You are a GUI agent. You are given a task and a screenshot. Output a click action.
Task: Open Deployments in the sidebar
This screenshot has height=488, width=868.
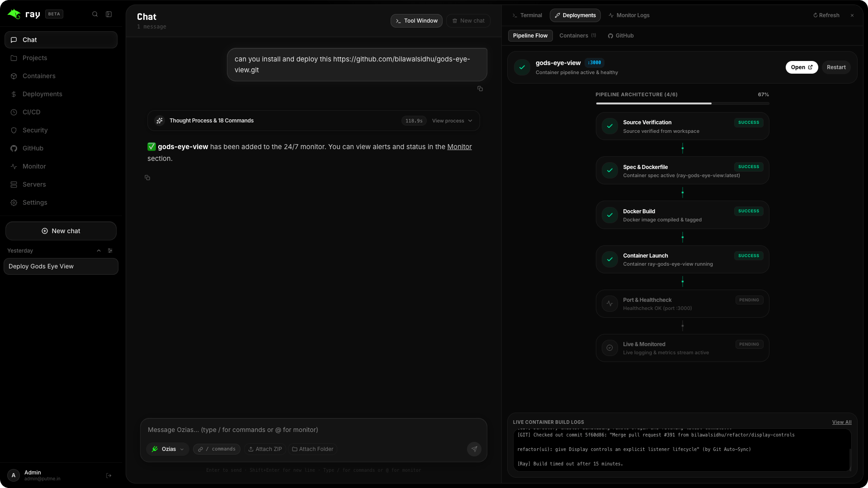pos(61,94)
